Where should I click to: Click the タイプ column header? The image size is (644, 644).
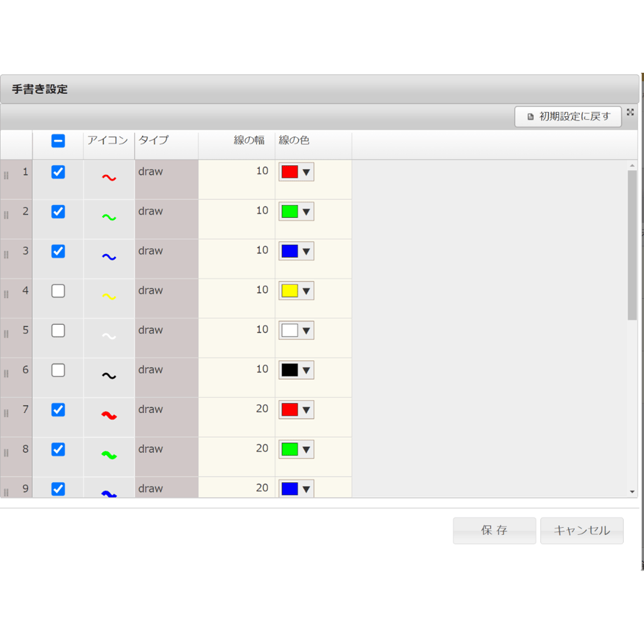pyautogui.click(x=167, y=145)
